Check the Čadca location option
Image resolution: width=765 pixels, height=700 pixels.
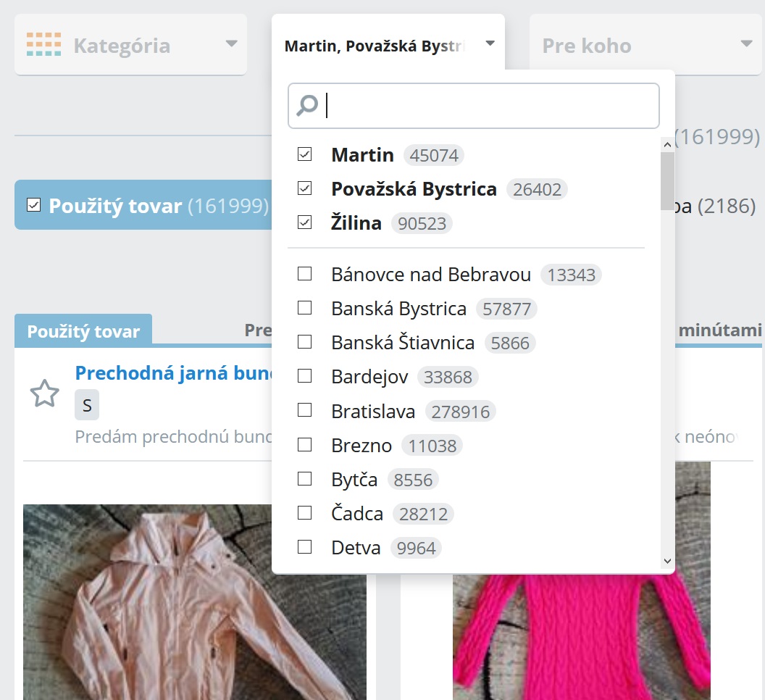click(x=305, y=513)
